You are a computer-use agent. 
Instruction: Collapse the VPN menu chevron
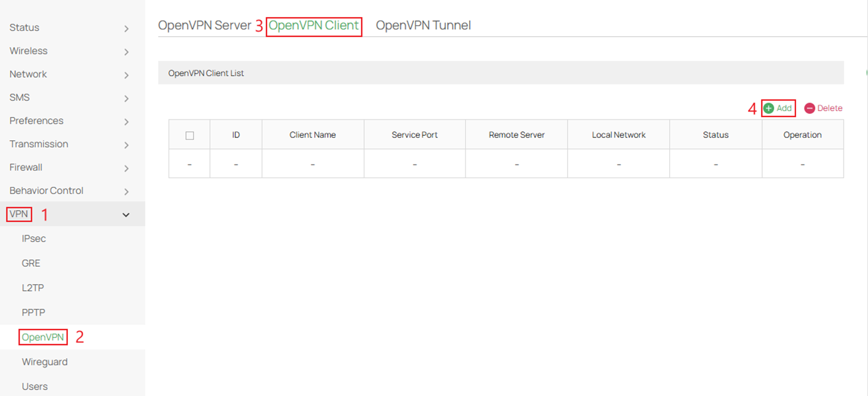click(126, 215)
